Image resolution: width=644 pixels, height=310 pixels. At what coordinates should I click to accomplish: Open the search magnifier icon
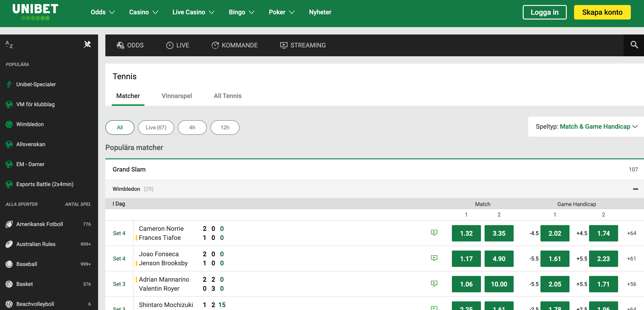click(634, 45)
